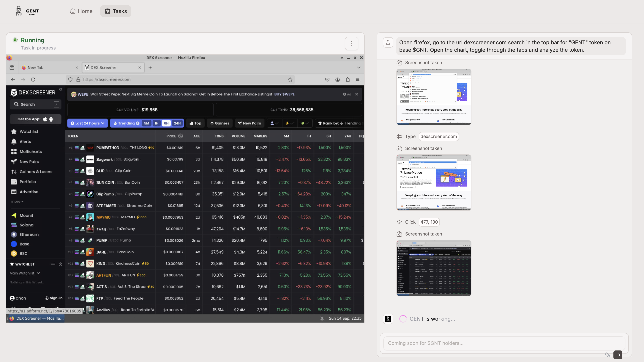Open Watchlist star in DEX sidebar
The height and width of the screenshot is (362, 644).
(x=14, y=132)
